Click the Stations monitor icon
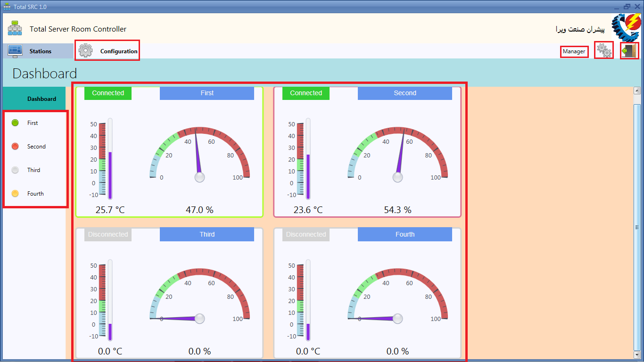 point(15,50)
